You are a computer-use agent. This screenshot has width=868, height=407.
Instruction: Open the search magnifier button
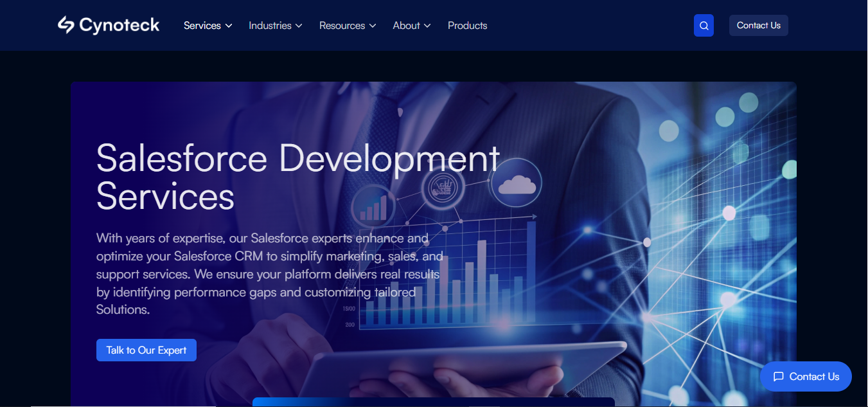[704, 26]
